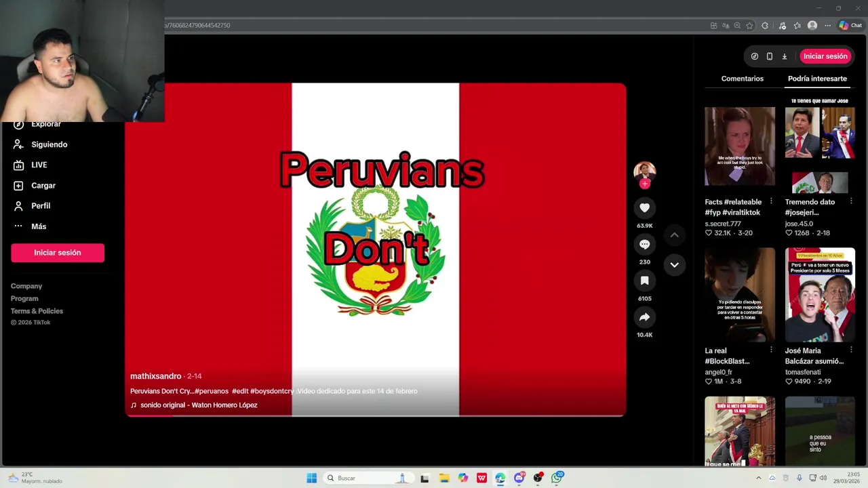
Task: Expand Company footer section
Action: coord(26,286)
